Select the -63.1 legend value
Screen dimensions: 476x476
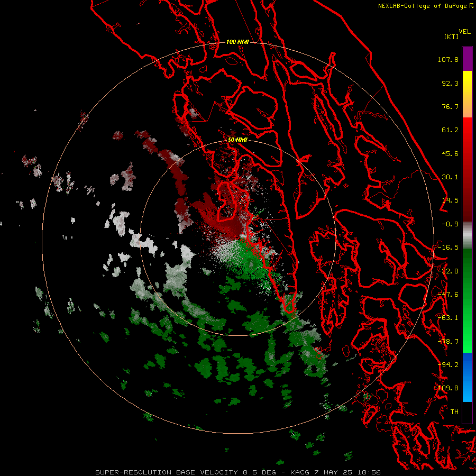coord(448,318)
